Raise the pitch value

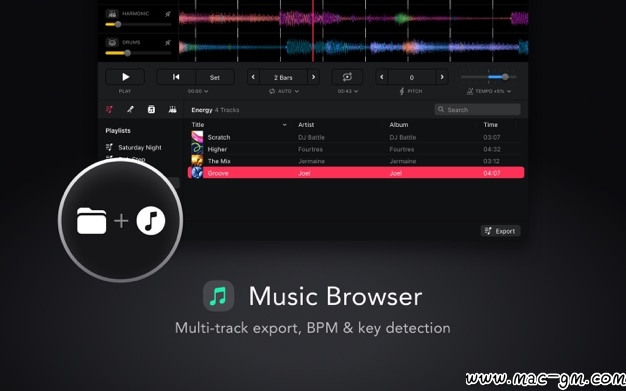(442, 77)
